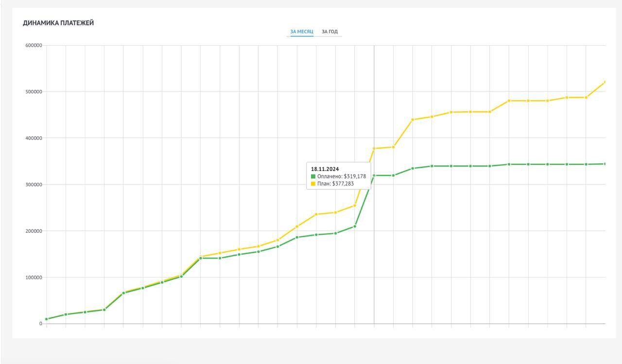Click the green Оплачено swatch in the tooltip
Screen dimensions: 622x364
pos(313,176)
